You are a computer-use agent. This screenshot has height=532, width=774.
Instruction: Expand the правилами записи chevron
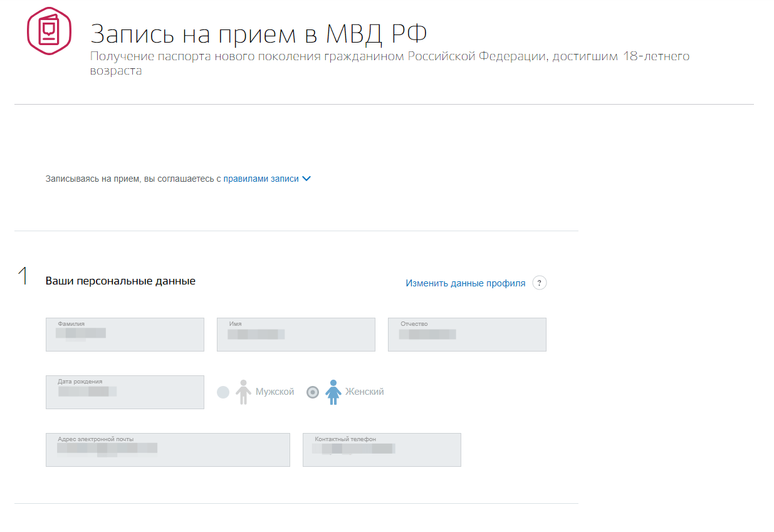[306, 179]
